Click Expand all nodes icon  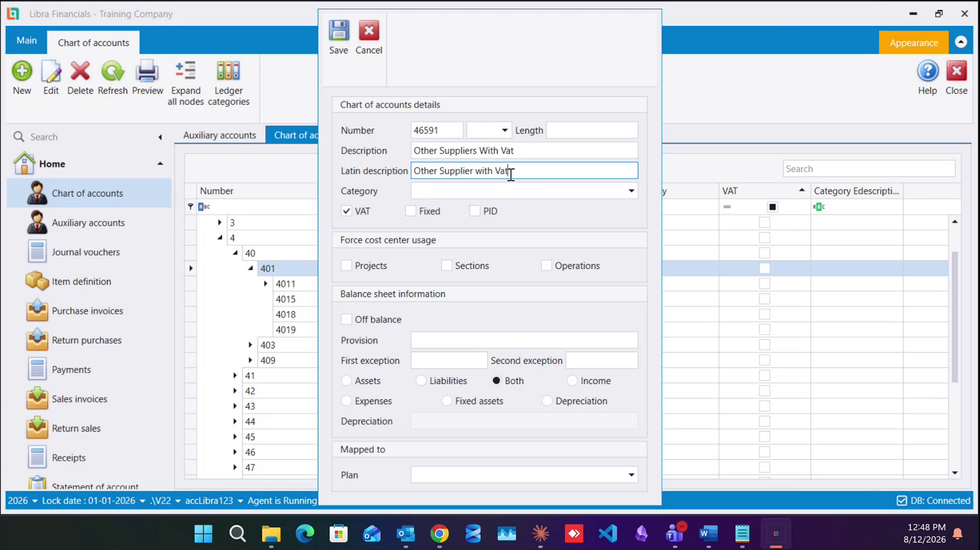(185, 71)
